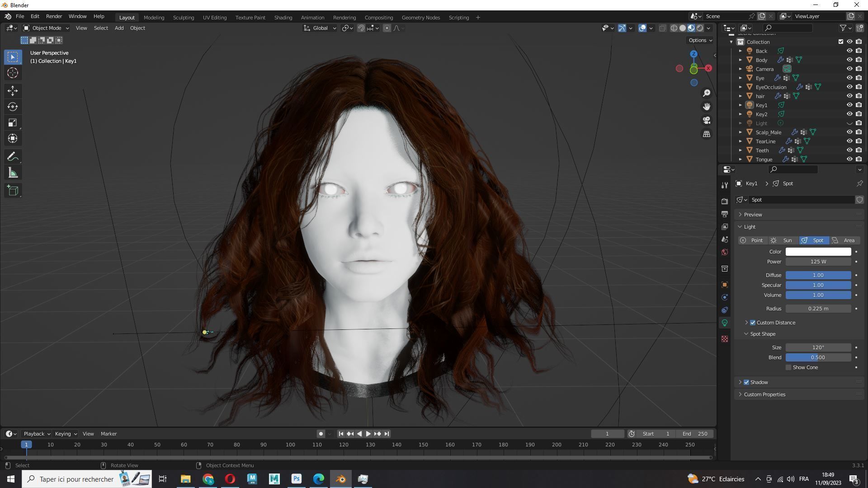Open the Object Data light properties tab
Screen dimensions: 868x488
[725, 323]
